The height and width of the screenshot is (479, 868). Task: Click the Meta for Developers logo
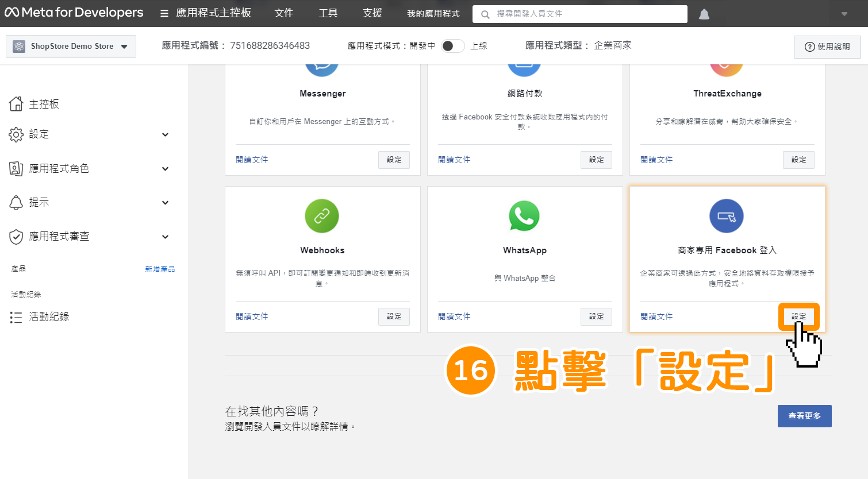74,13
